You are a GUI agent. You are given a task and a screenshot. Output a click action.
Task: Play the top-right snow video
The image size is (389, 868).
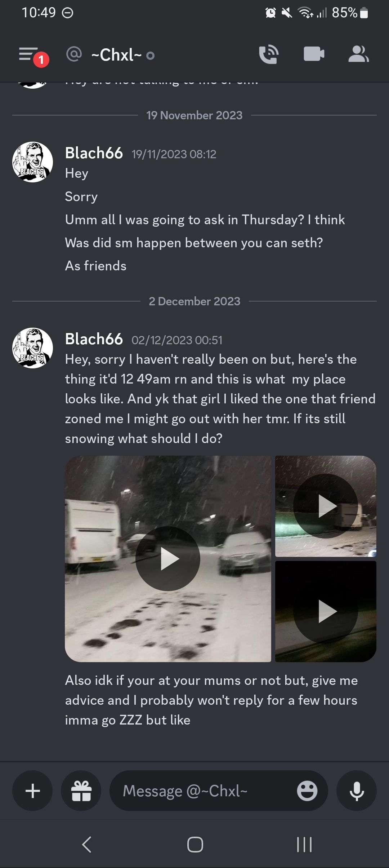click(x=326, y=506)
